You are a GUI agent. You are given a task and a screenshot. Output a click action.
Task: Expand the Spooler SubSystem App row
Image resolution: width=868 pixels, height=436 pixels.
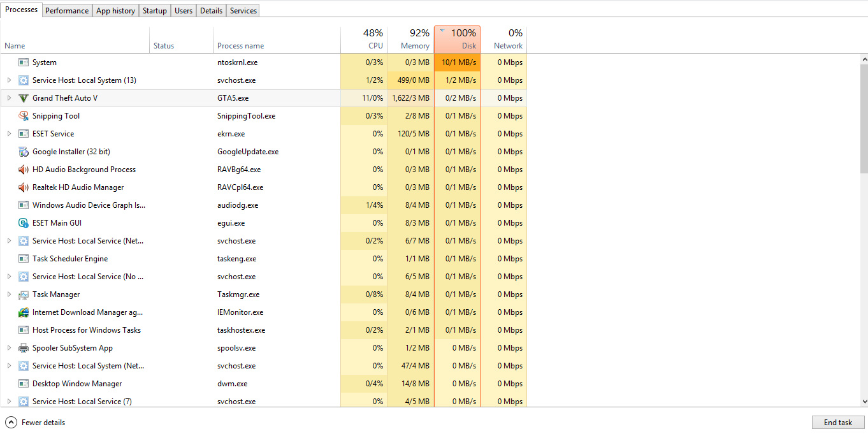[9, 348]
